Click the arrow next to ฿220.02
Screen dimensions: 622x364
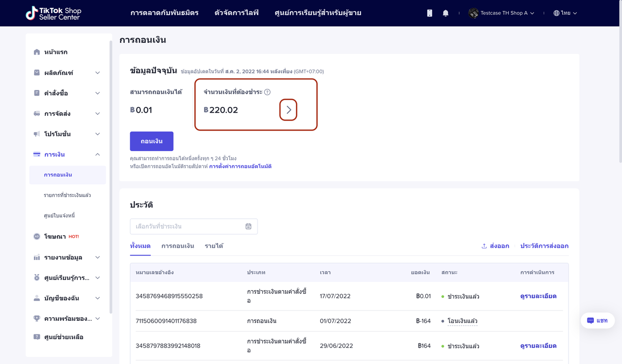coord(289,110)
